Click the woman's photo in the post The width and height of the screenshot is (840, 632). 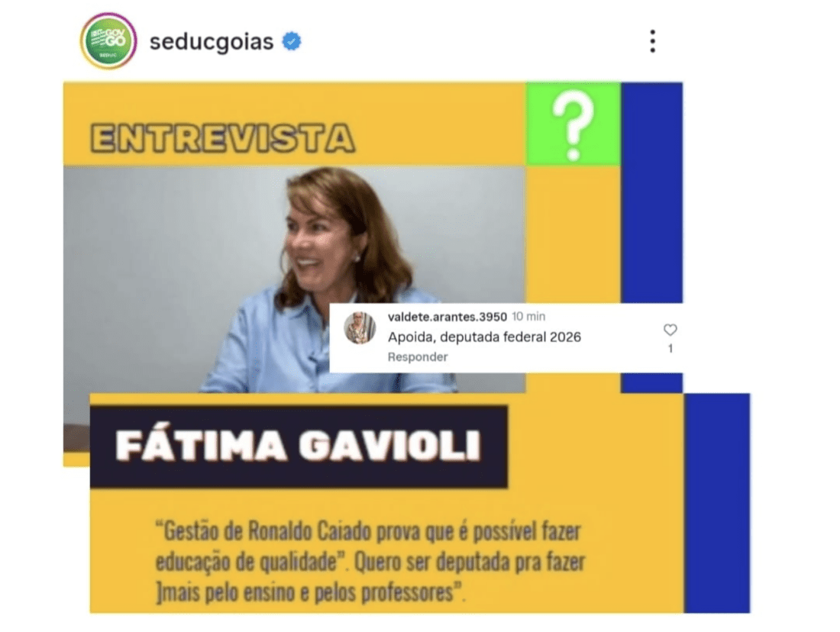click(x=294, y=279)
